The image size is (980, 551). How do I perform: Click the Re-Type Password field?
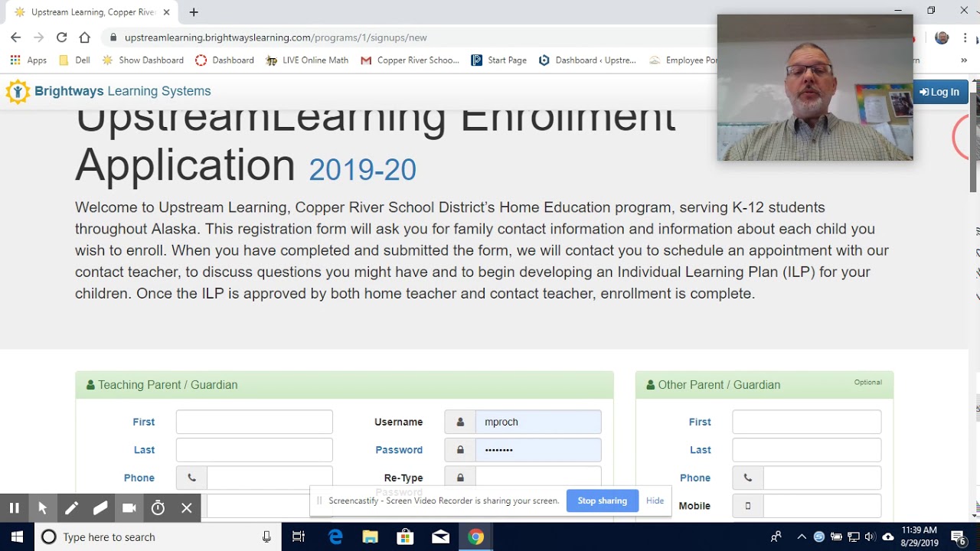click(538, 478)
